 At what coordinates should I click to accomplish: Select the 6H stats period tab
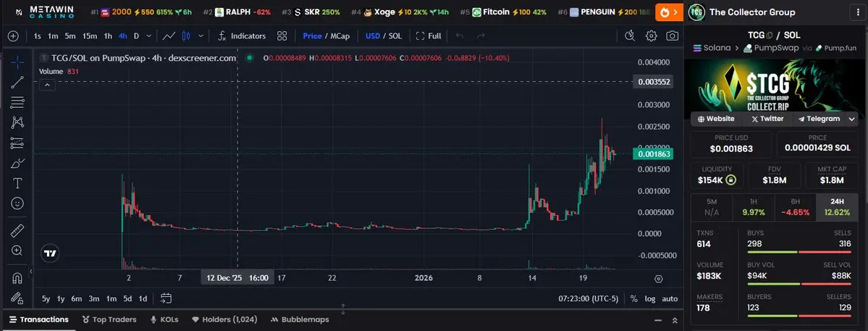point(796,206)
